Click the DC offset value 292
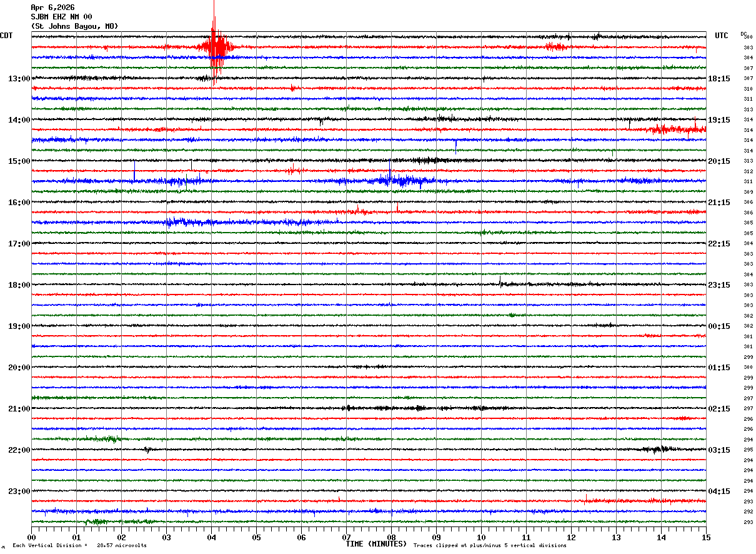Image resolution: width=756 pixels, height=554 pixels. click(x=748, y=512)
